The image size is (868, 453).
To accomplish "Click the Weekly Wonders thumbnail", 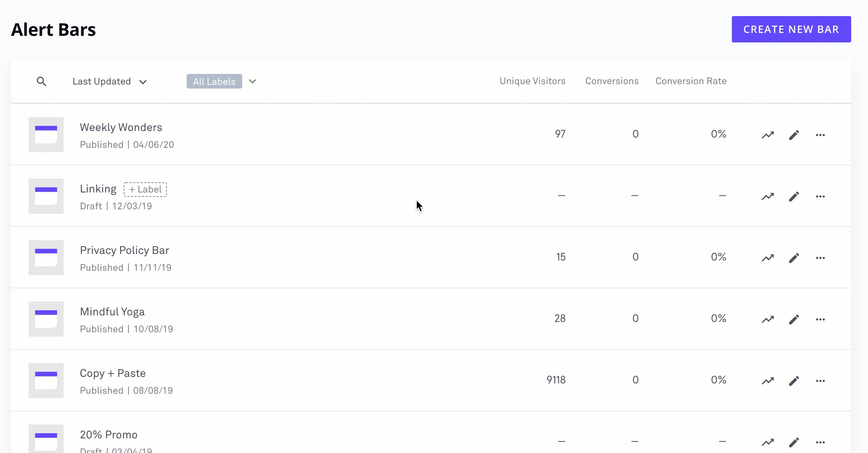I will (x=46, y=135).
